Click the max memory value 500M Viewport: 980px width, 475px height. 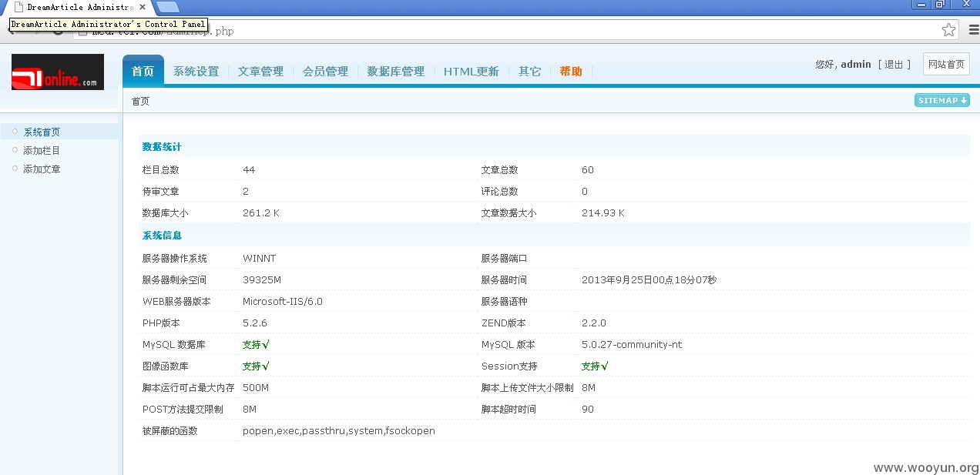256,387
